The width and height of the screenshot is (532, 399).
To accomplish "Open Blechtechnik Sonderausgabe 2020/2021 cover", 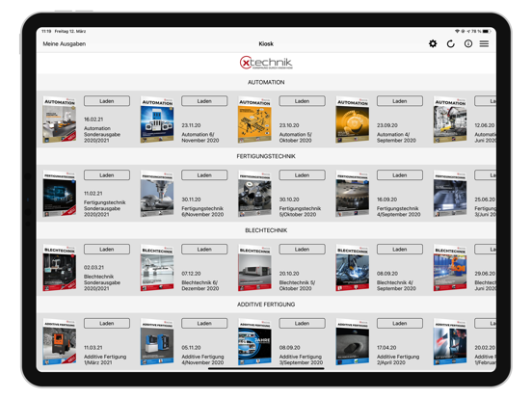I will [x=60, y=268].
